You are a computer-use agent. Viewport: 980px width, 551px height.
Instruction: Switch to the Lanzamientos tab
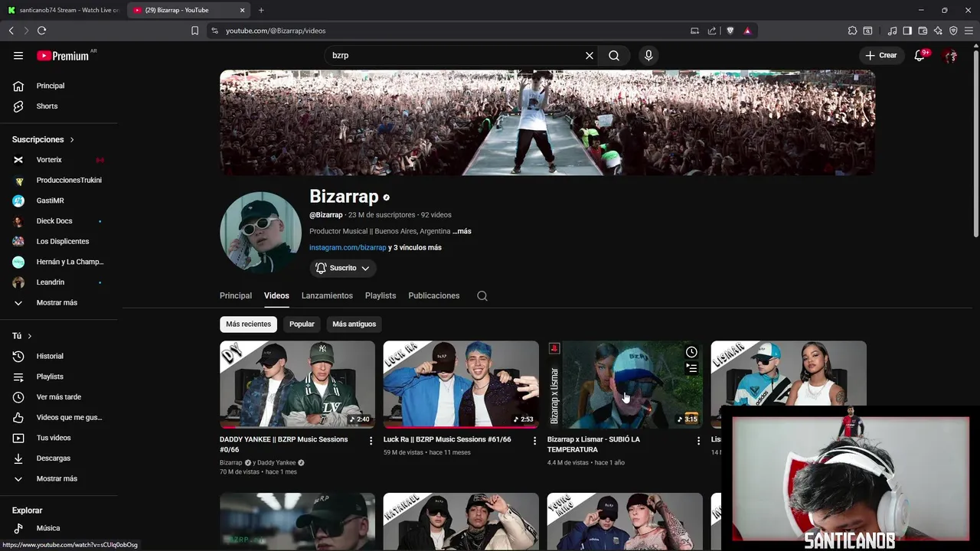click(x=327, y=295)
